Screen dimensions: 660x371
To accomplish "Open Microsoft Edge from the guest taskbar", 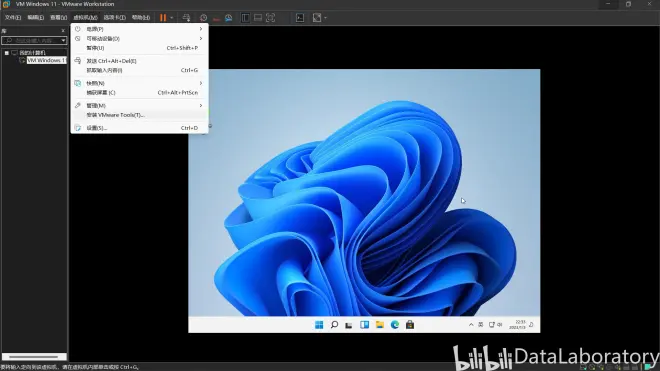I will point(395,325).
